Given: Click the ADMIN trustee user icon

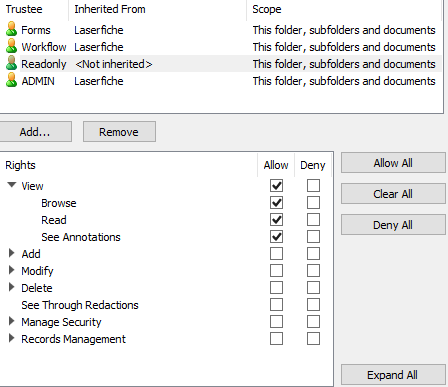Looking at the screenshot, I should pyautogui.click(x=11, y=80).
